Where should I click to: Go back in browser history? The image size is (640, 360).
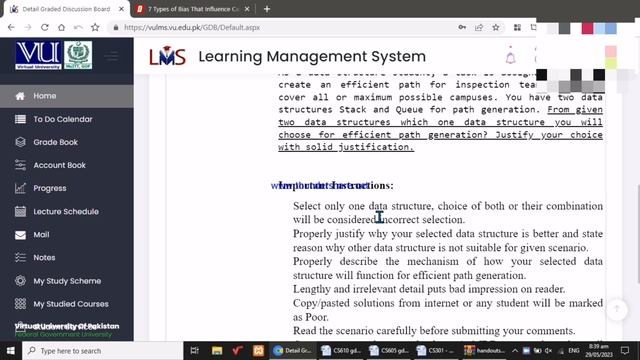(x=11, y=27)
